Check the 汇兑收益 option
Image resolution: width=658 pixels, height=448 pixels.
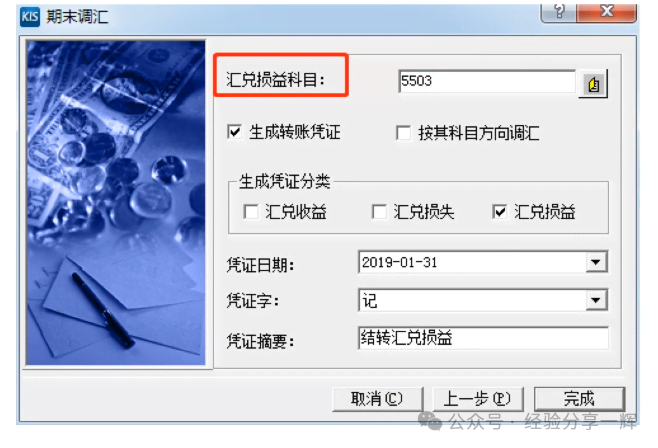pos(251,211)
